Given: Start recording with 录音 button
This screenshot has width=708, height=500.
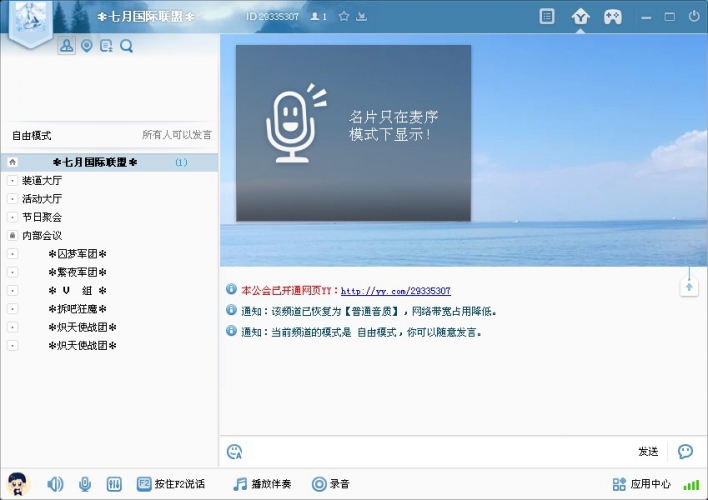Looking at the screenshot, I should click(x=331, y=484).
